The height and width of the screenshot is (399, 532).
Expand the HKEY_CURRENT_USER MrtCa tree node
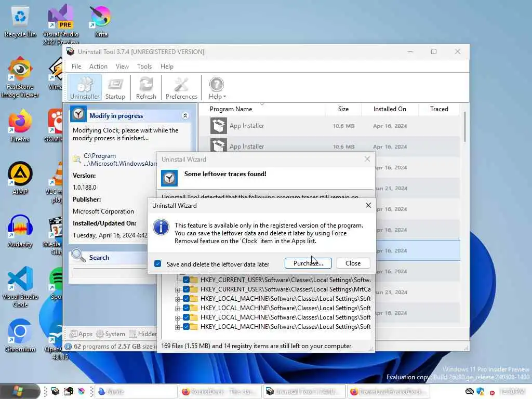(177, 290)
